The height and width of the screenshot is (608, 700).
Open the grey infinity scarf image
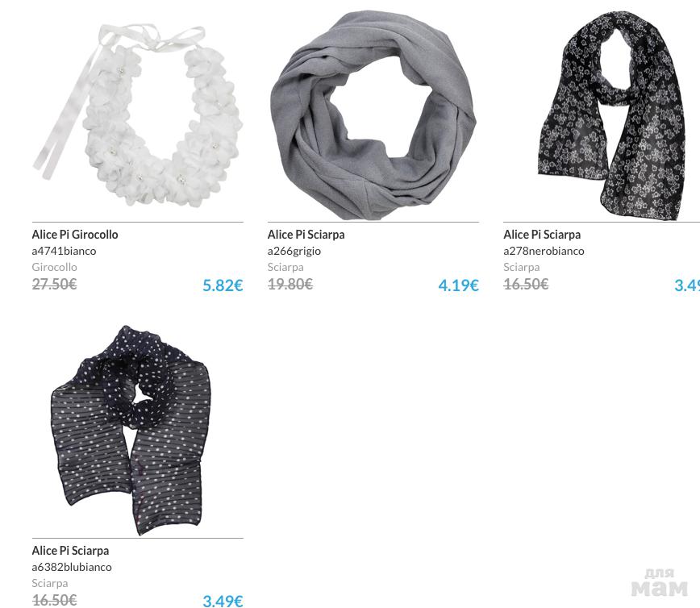pyautogui.click(x=373, y=115)
